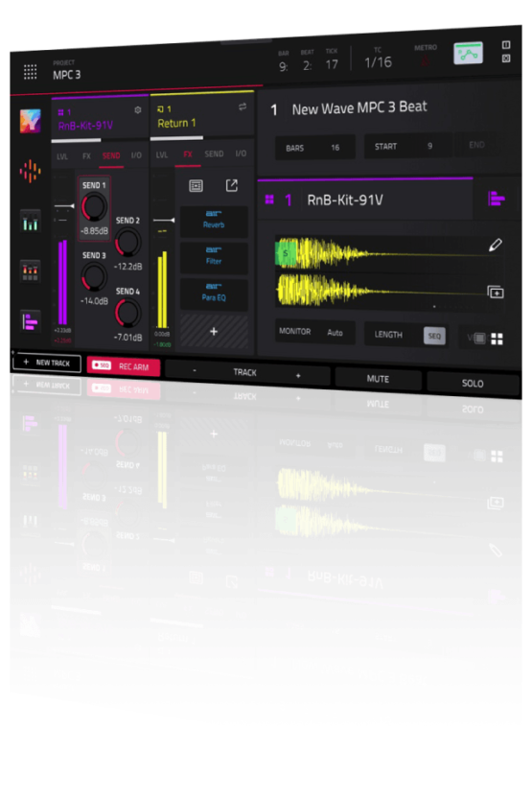Viewport: 532px width, 799px height.
Task: Open the Filter insert slot
Action: [214, 257]
